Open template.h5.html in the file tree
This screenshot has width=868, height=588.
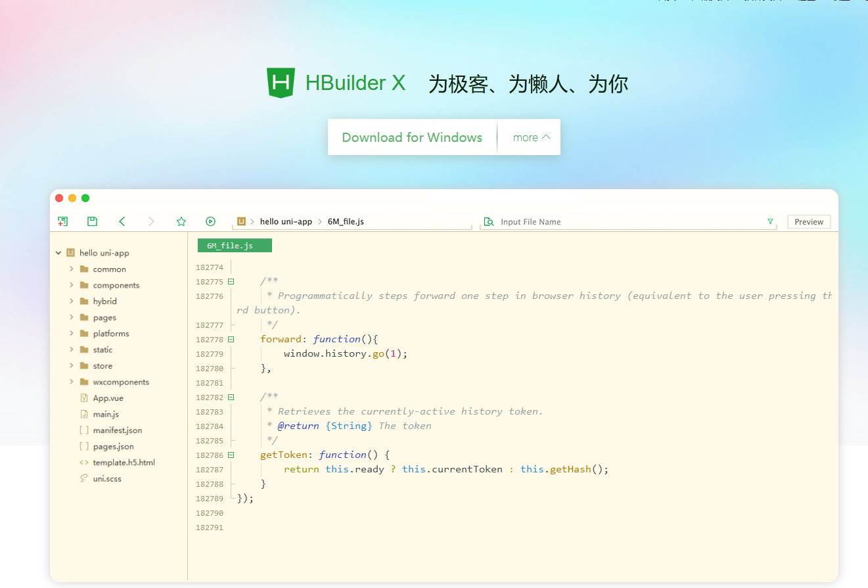pyautogui.click(x=124, y=463)
